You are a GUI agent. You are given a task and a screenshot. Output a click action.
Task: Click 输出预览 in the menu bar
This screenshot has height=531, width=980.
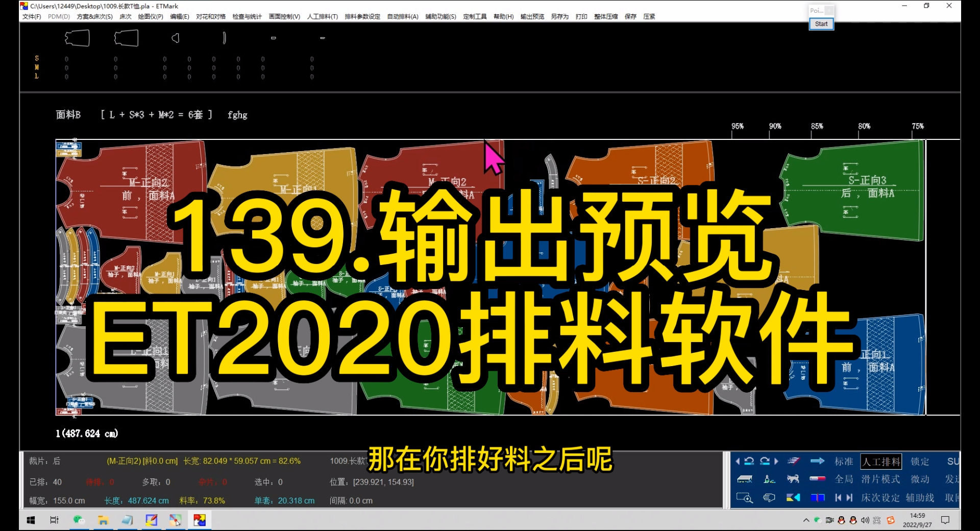tap(532, 16)
